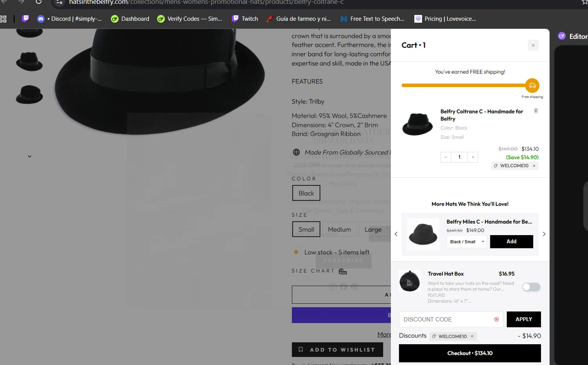This screenshot has width=588, height=365.
Task: Click '(Save $14.90)' text
Action: (522, 157)
